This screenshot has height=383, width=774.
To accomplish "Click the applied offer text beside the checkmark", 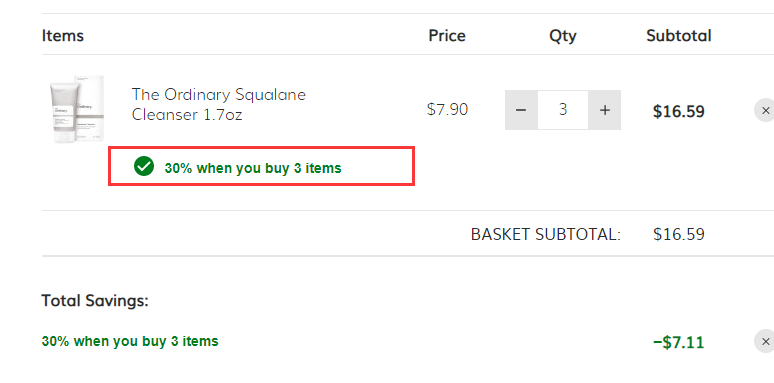I will click(253, 168).
